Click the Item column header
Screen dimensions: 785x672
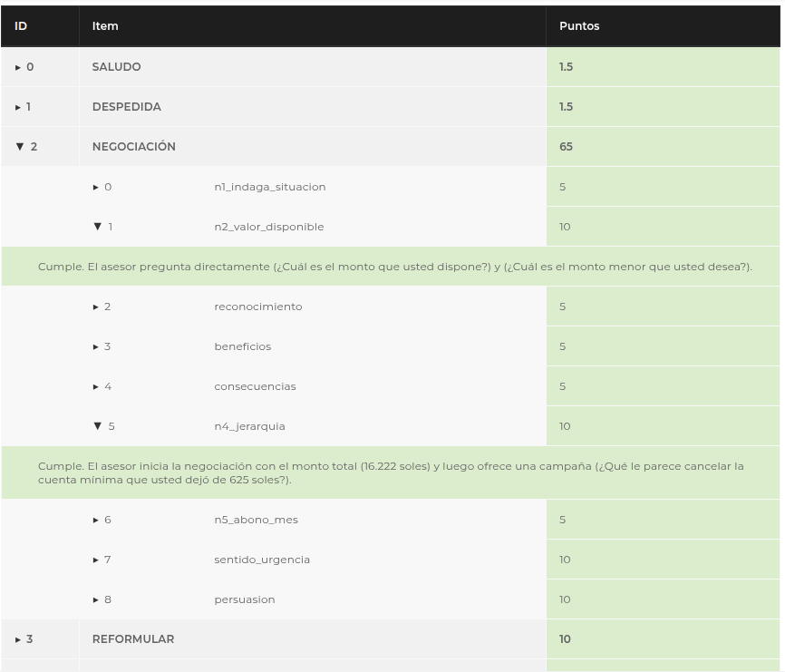(x=105, y=26)
